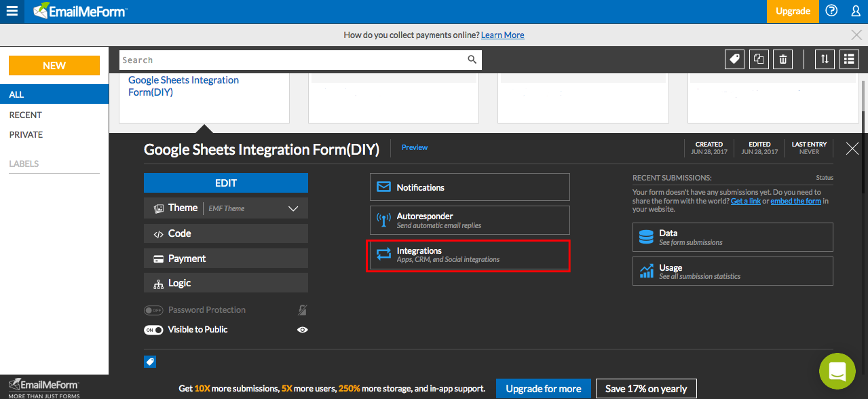This screenshot has width=868, height=399.
Task: Open the Notifications settings
Action: pyautogui.click(x=470, y=187)
